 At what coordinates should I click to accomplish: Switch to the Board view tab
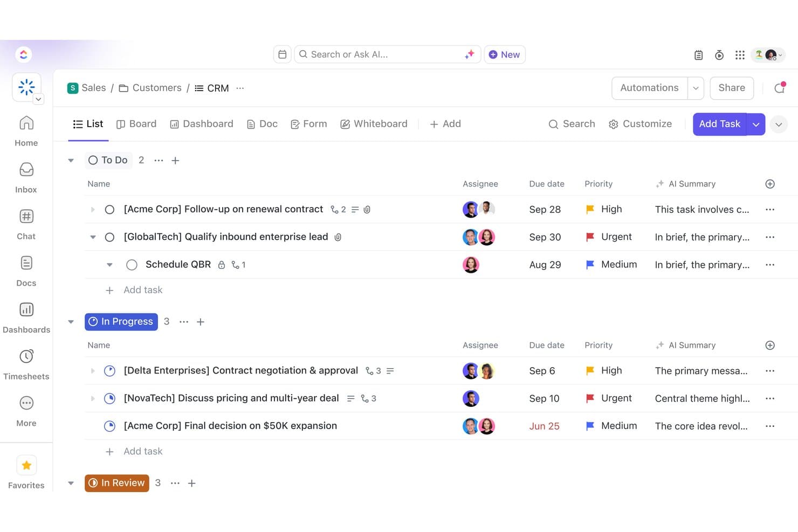(x=136, y=124)
